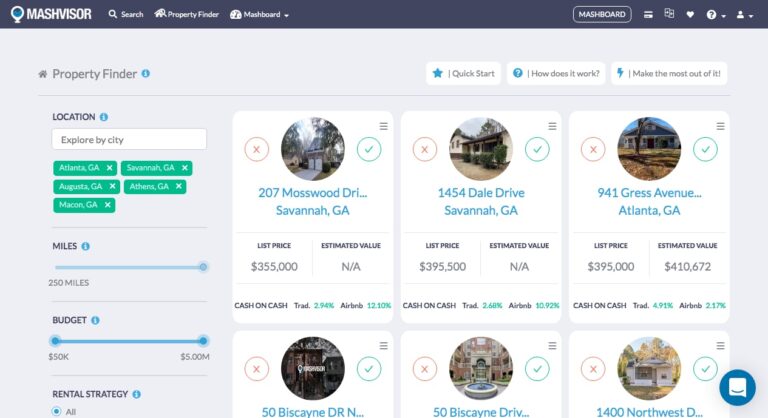Go to Property Finder in navigation
768x418 pixels.
point(186,15)
